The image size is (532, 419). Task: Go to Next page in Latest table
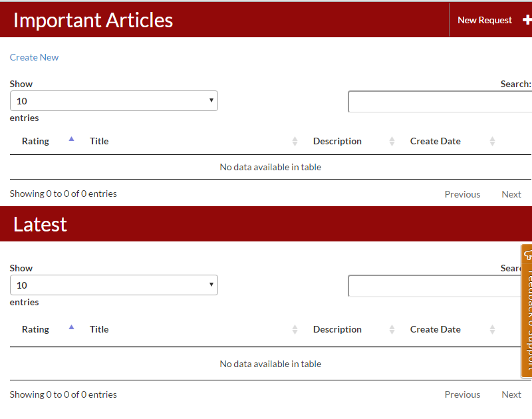(511, 394)
